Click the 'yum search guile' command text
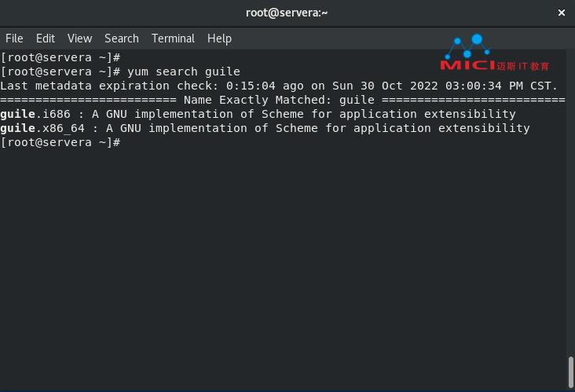The image size is (575, 392). point(184,71)
